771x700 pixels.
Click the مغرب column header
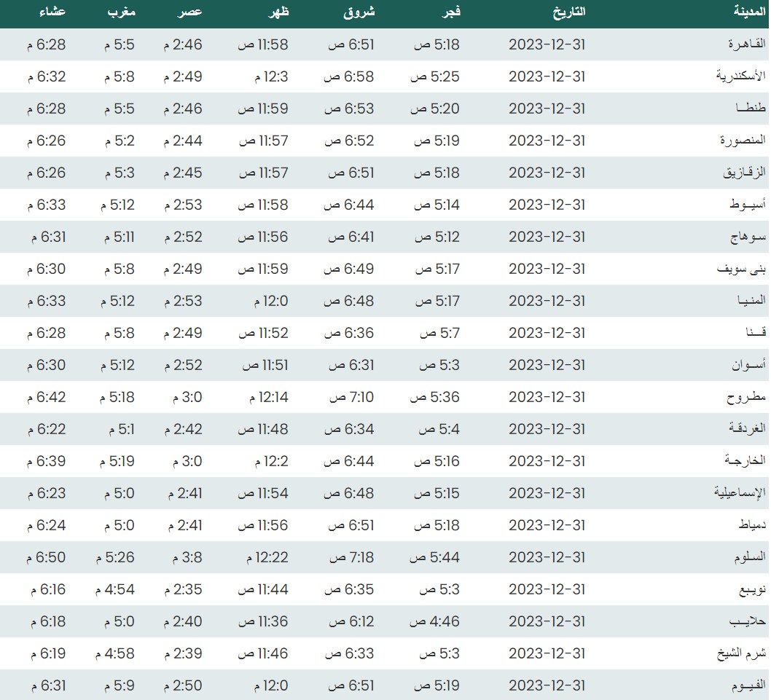[x=122, y=12]
